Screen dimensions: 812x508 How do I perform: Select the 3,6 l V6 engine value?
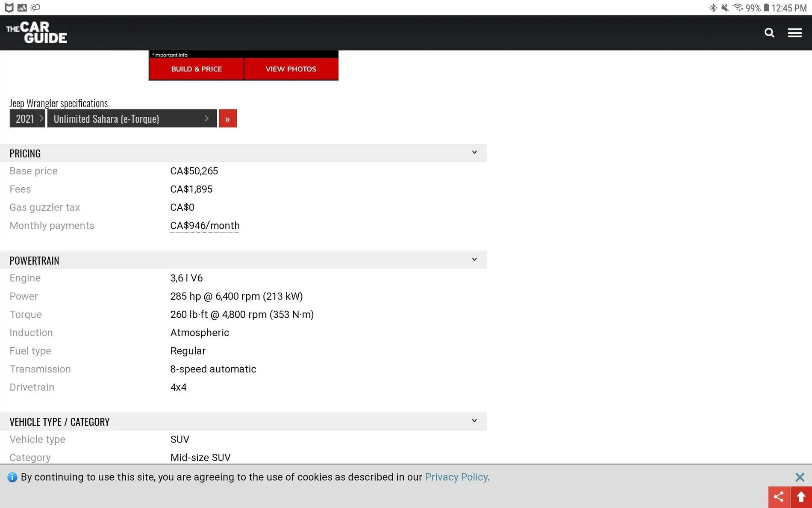point(186,278)
